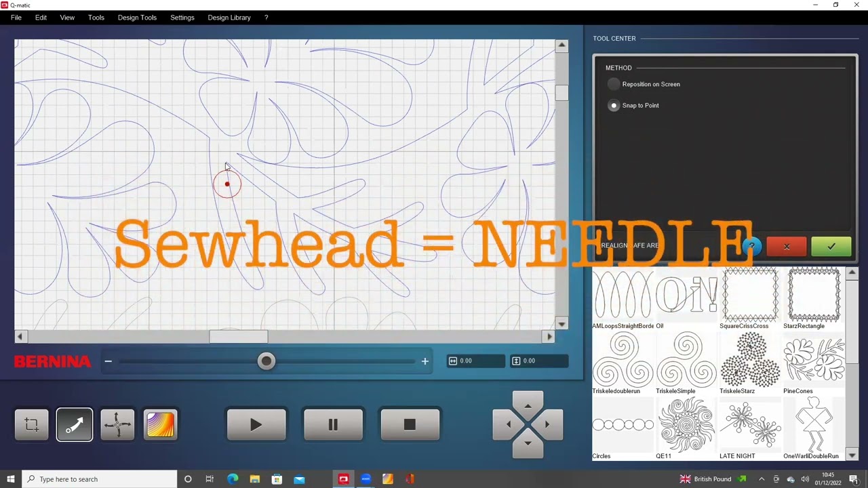Select the StarzRectangle design thumbnail

click(x=814, y=295)
